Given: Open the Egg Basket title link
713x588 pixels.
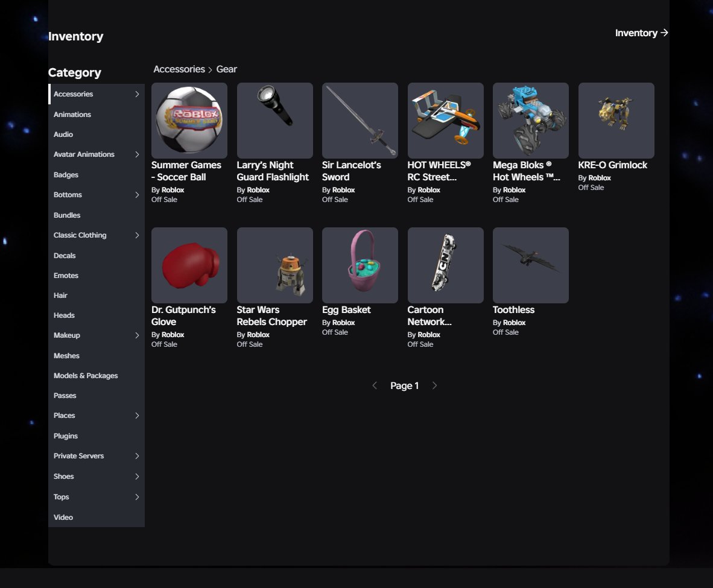Looking at the screenshot, I should point(346,310).
